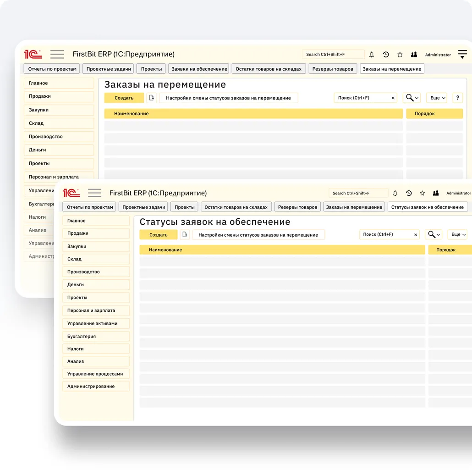Screen dimensions: 472x476
Task: Open the top-right service menu in back window
Action: click(x=462, y=54)
